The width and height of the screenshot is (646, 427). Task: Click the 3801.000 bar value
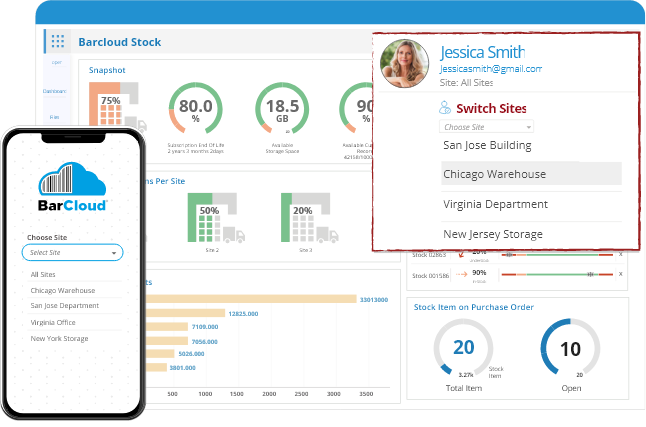click(x=183, y=368)
